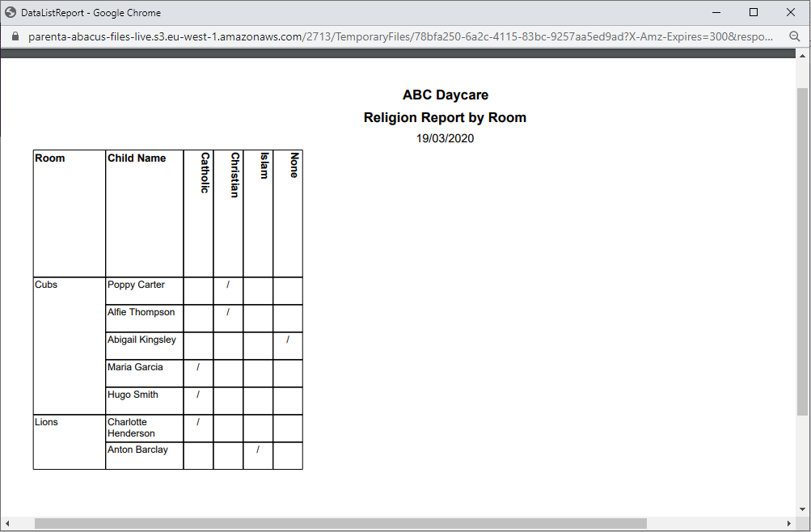Click the vertical scrollbar thumb
The width and height of the screenshot is (811, 532).
click(x=802, y=251)
